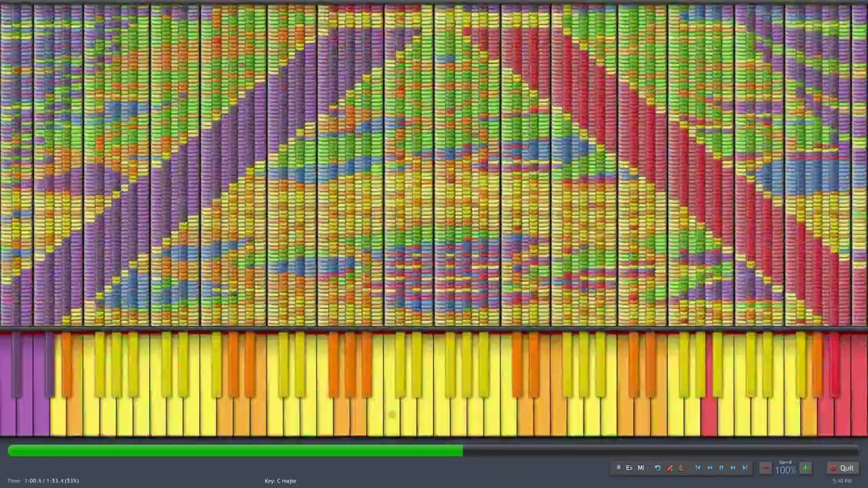Skip to the end of the song

[x=745, y=468]
